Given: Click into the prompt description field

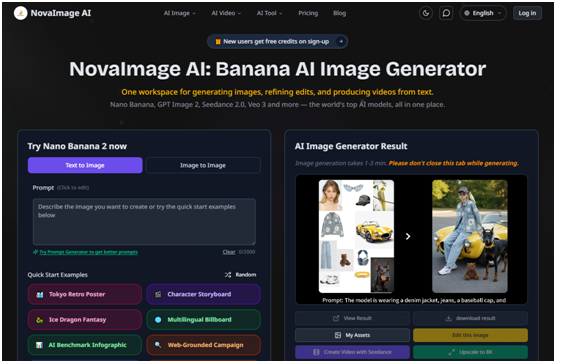Looking at the screenshot, I should click(x=144, y=221).
